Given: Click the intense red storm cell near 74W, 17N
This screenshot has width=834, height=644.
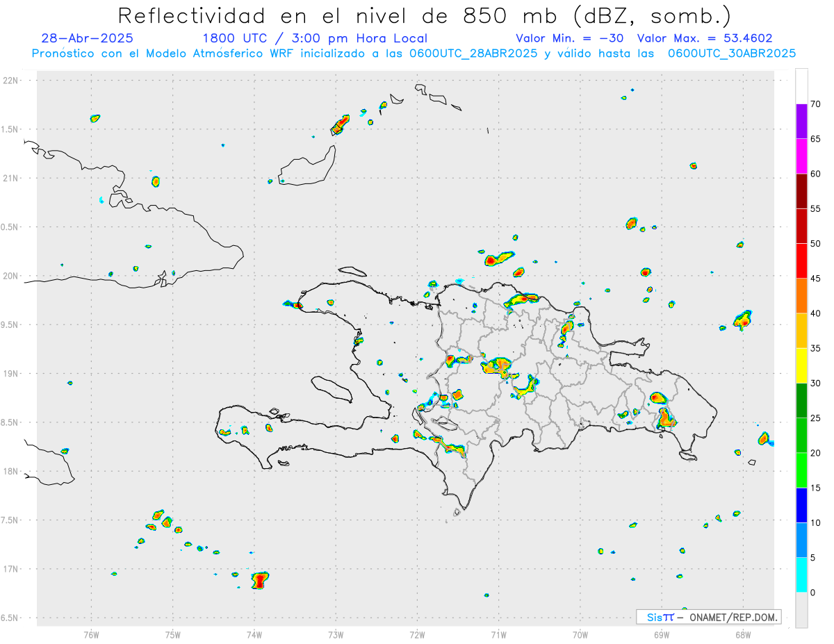Looking at the screenshot, I should tap(259, 580).
